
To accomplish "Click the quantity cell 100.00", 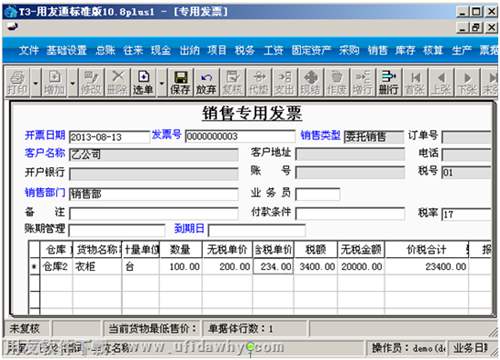I will click(x=181, y=266).
